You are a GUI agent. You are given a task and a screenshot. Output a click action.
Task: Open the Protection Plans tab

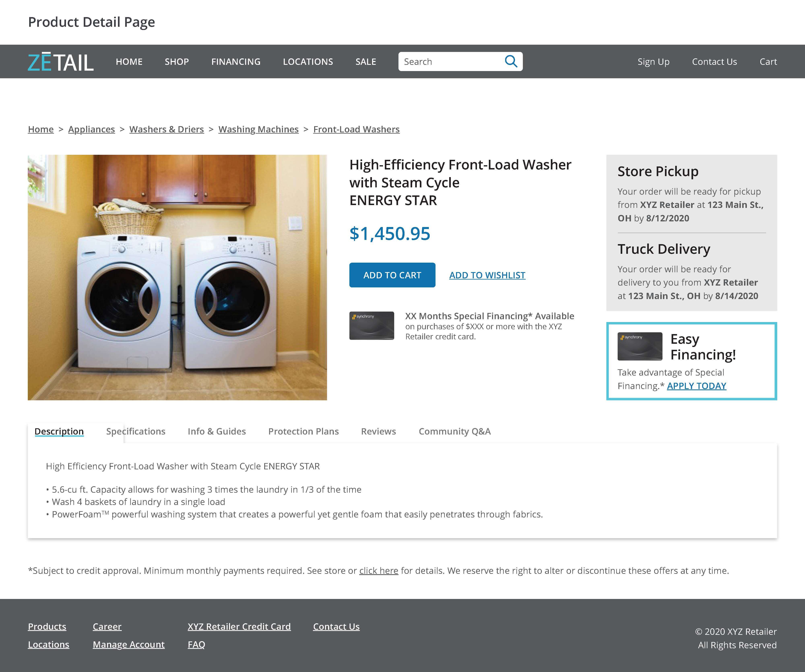pyautogui.click(x=304, y=431)
